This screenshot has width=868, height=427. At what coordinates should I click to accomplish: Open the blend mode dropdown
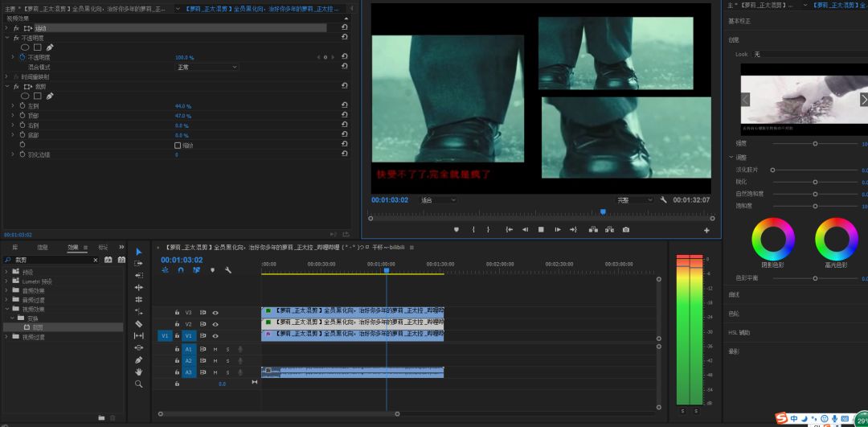(207, 67)
